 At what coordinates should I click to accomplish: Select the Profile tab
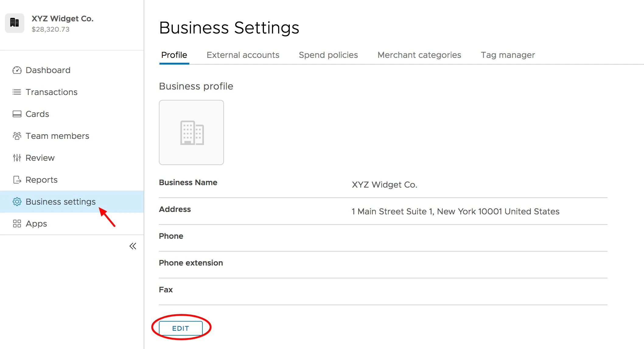pos(174,55)
